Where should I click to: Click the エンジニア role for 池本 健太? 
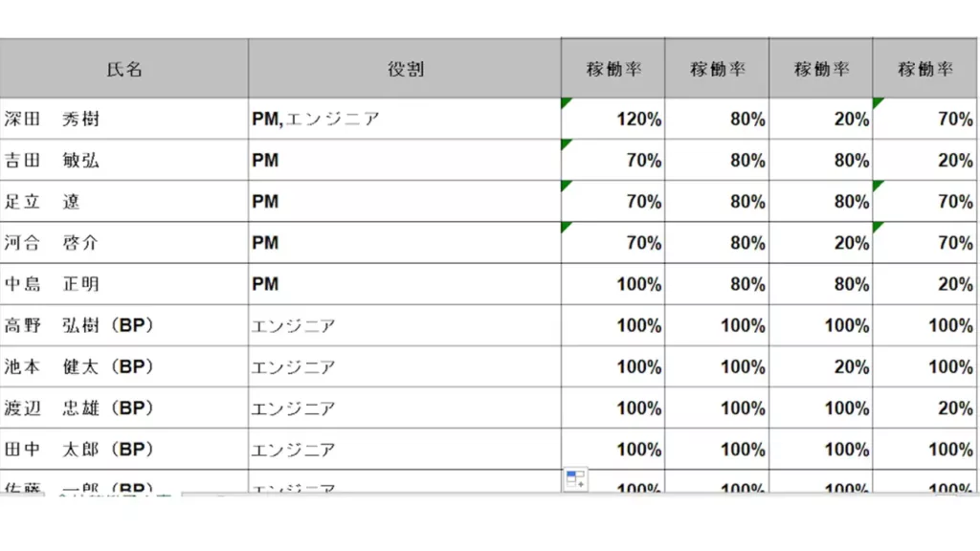405,366
